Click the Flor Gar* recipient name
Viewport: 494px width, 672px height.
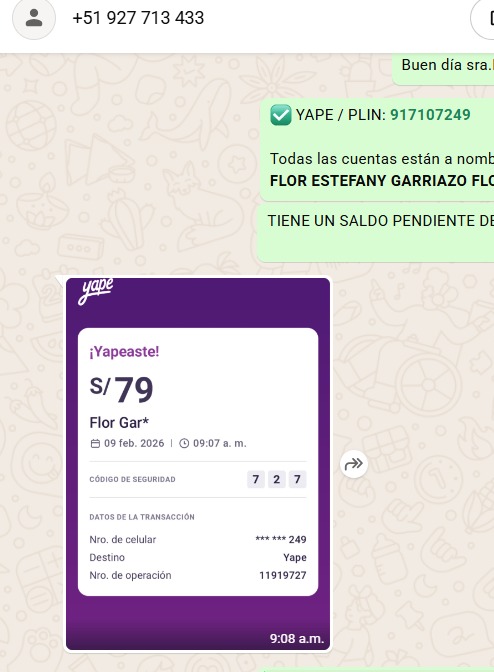[119, 423]
